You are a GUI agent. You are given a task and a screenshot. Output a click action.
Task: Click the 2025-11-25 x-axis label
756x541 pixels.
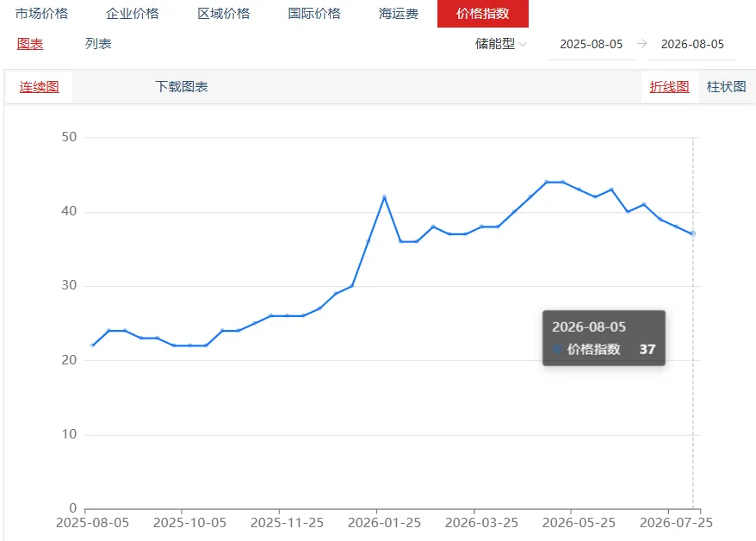click(x=287, y=523)
